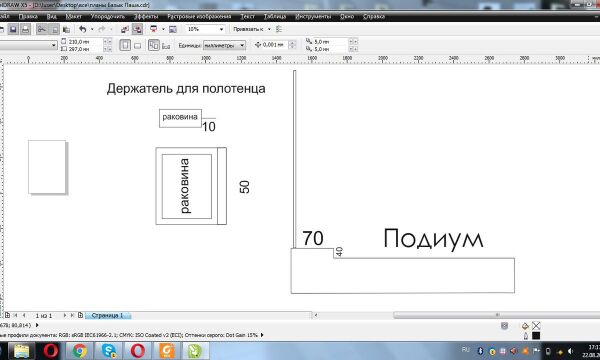Expand the cursor coordinates status arrow
Screen dimensions: 600x360
point(37,325)
